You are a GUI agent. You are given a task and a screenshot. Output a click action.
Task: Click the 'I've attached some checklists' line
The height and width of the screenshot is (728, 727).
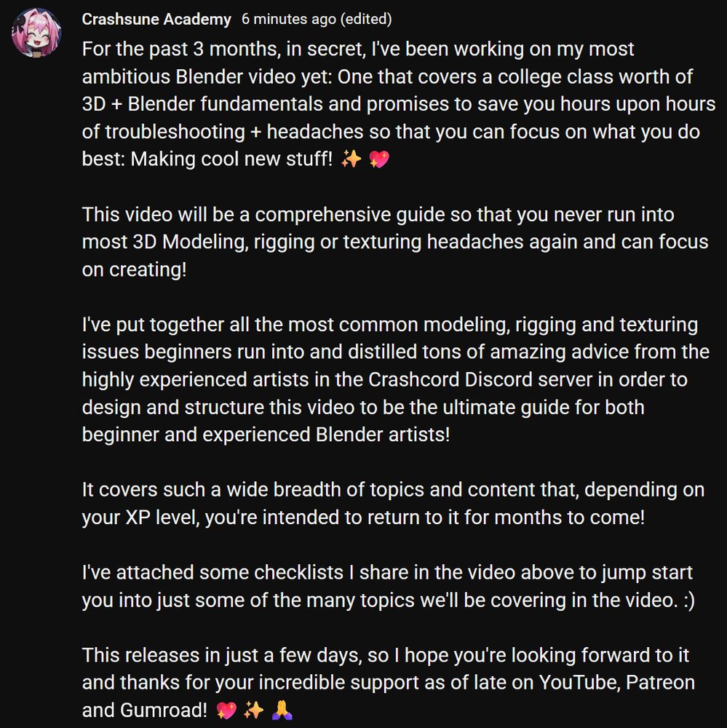[387, 572]
